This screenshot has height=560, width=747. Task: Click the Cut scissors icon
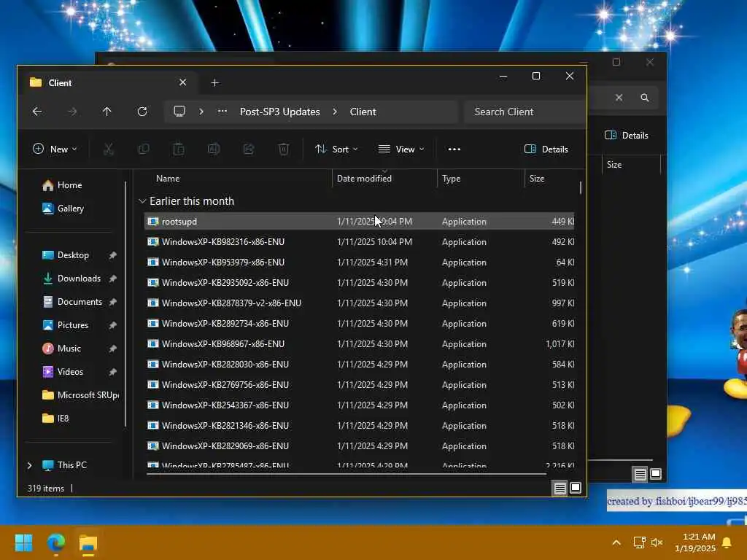pos(109,149)
